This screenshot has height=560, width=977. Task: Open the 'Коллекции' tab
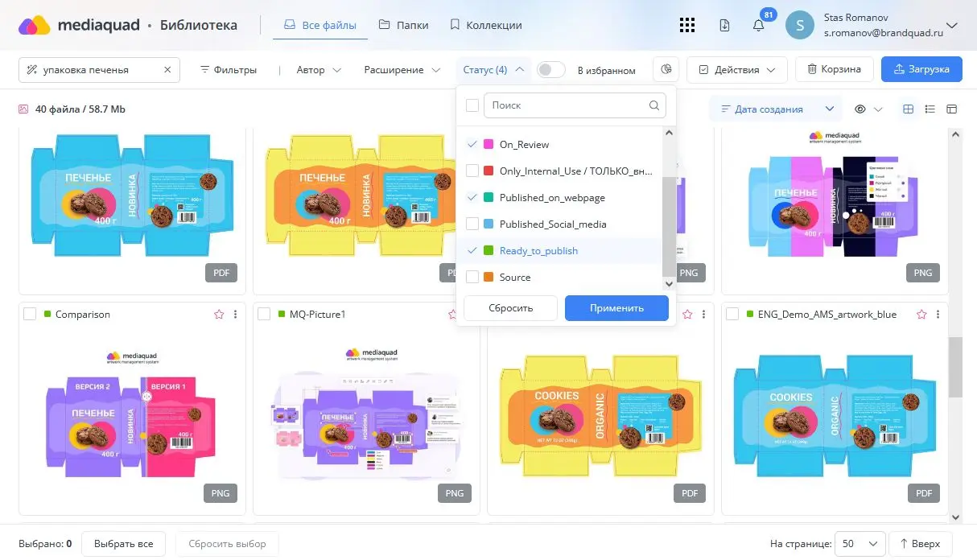pyautogui.click(x=485, y=25)
